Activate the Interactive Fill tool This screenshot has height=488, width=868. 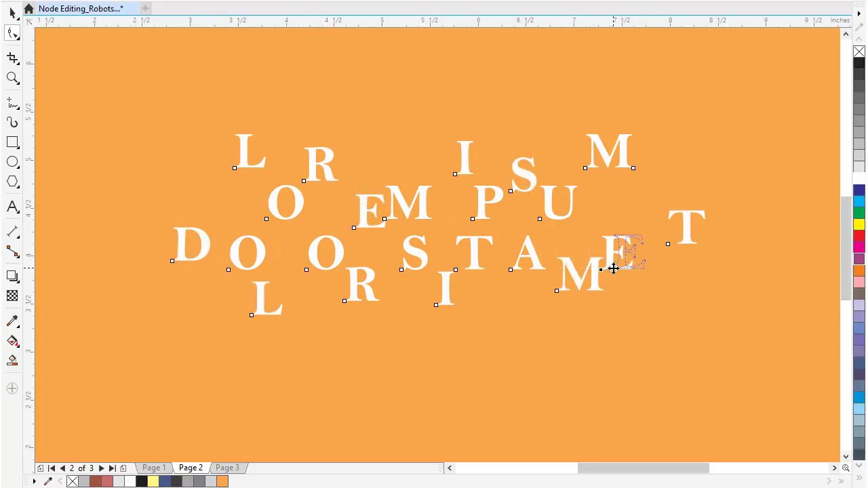12,340
